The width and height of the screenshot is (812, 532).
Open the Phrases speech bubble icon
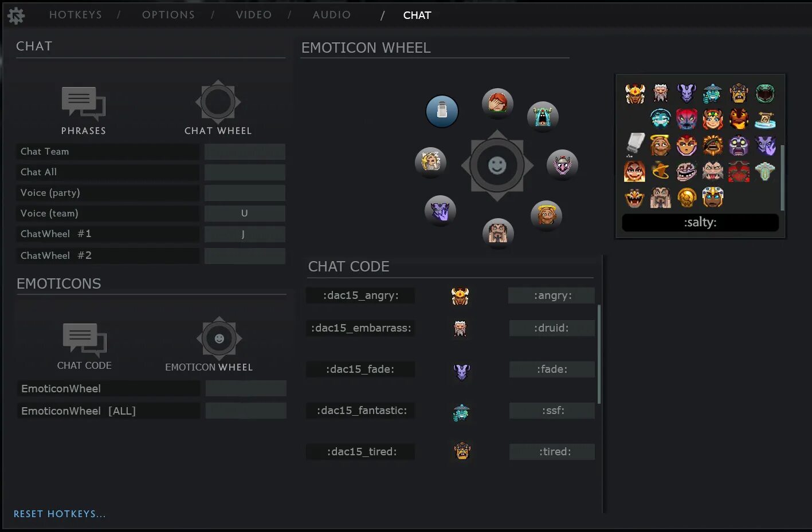84,104
